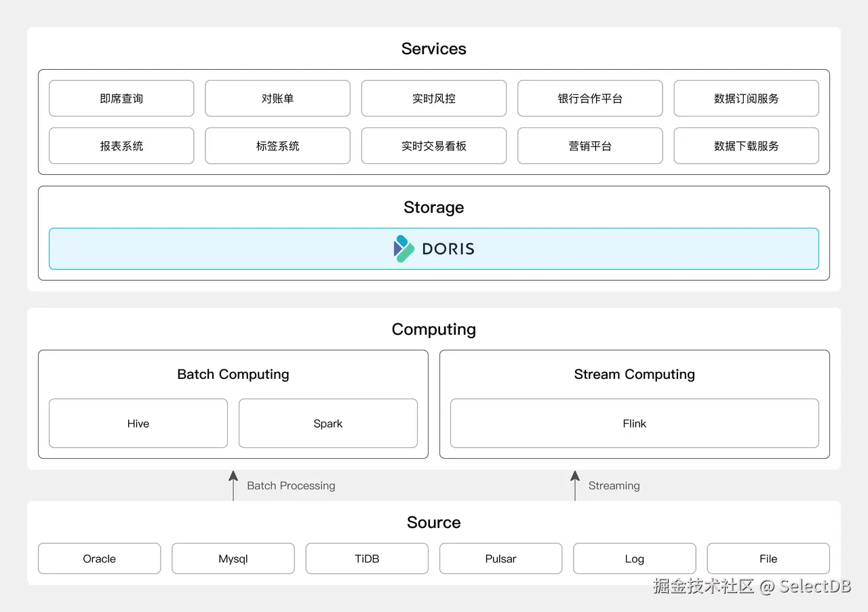
Task: Select the Hive box under Batch Computing
Action: pyautogui.click(x=138, y=424)
